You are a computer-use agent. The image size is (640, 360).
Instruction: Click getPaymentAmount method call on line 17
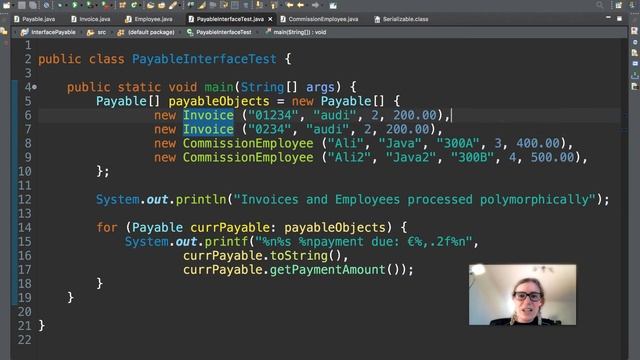328,270
